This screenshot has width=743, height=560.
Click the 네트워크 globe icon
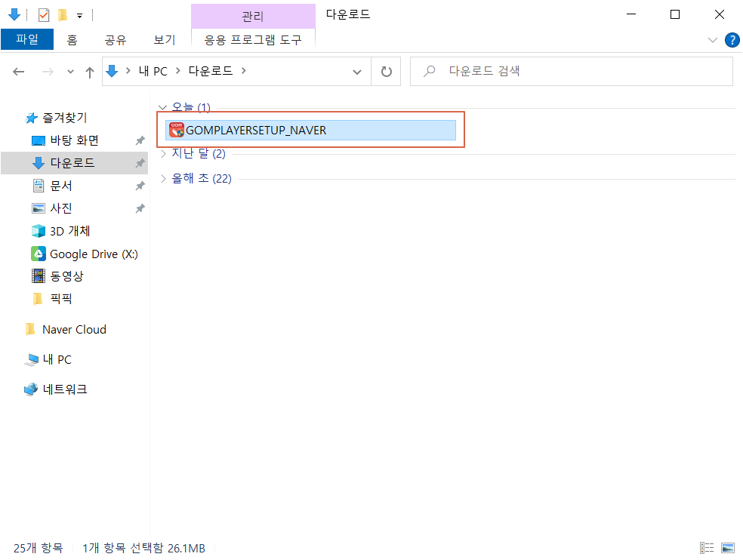tap(31, 389)
